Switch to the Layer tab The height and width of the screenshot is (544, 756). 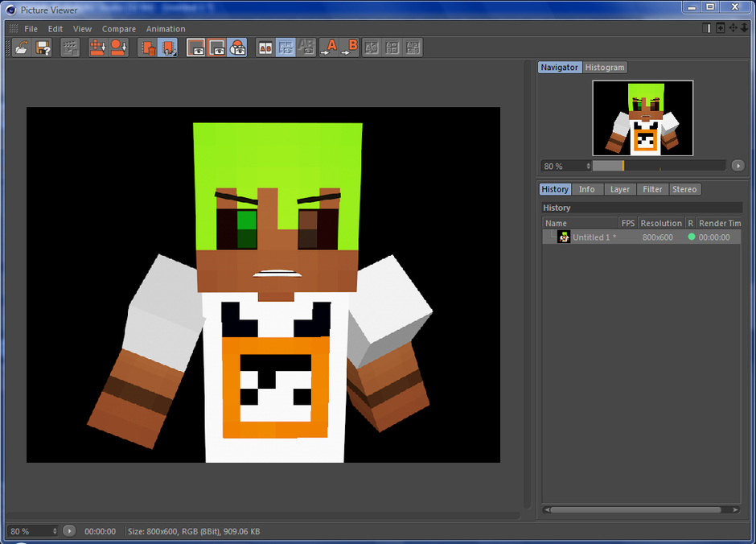click(619, 189)
